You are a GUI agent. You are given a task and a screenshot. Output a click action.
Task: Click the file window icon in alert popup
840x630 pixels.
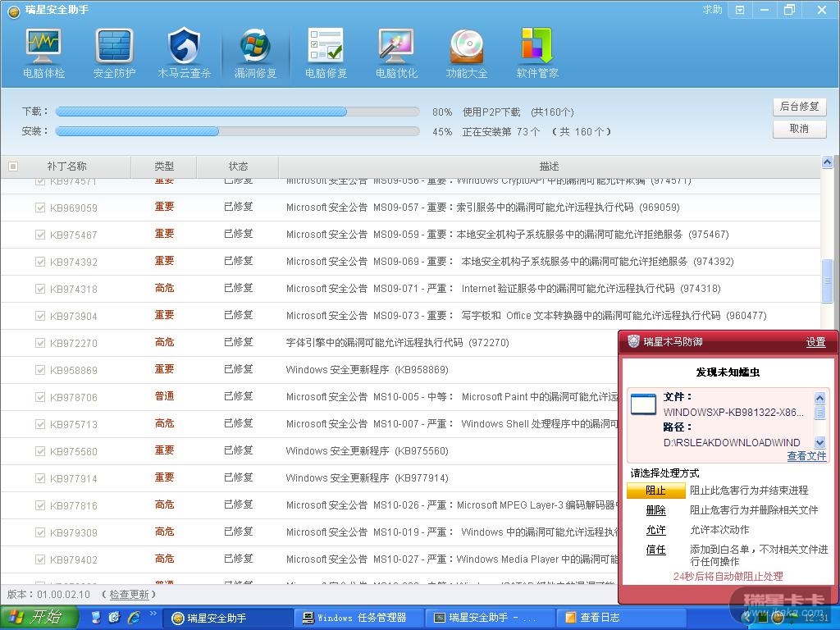[643, 404]
